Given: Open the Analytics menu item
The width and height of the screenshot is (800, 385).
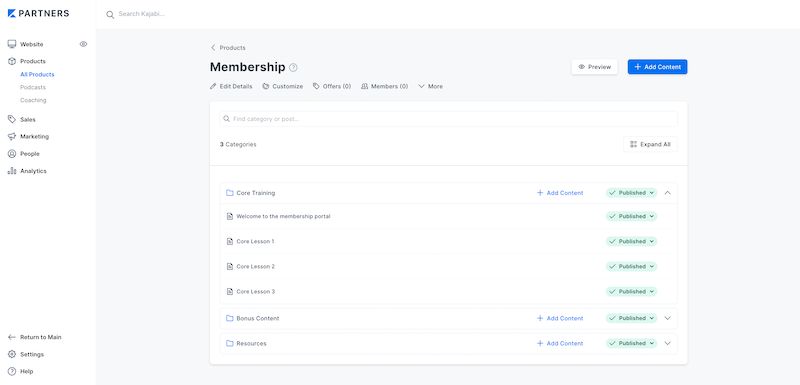Looking at the screenshot, I should (x=33, y=171).
